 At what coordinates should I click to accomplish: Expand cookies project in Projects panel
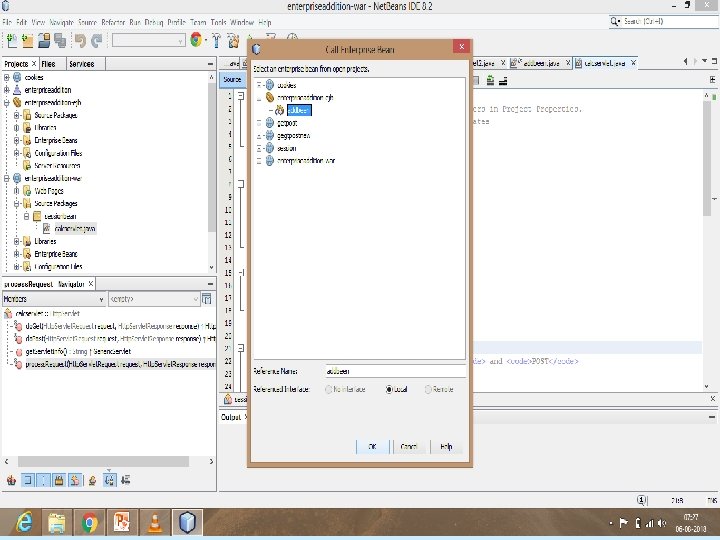tap(6, 77)
